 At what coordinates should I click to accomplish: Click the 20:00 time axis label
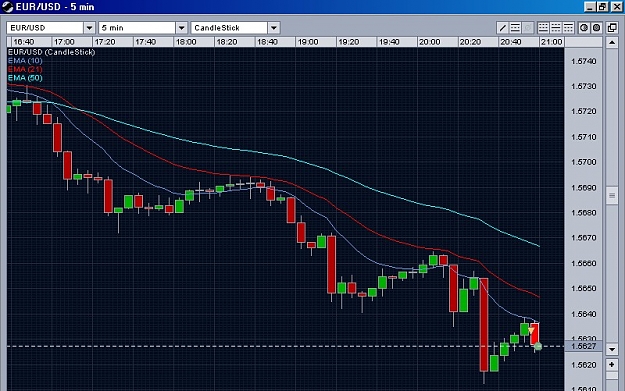point(430,42)
